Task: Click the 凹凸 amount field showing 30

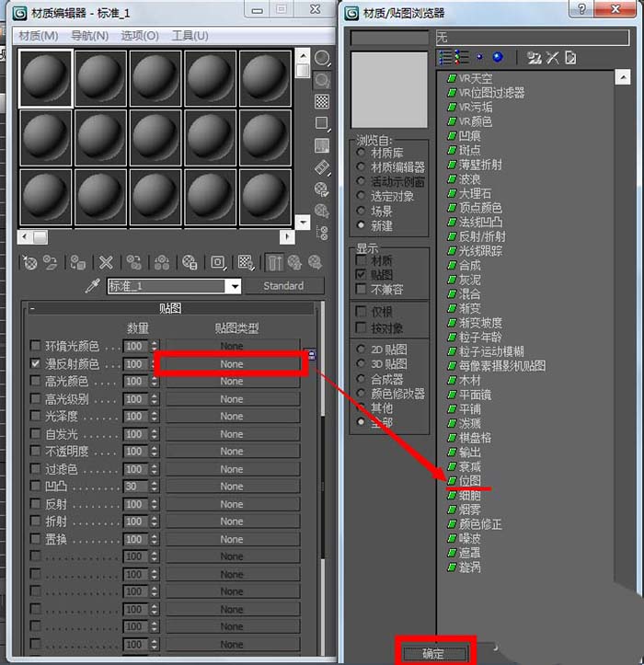Action: click(x=135, y=486)
